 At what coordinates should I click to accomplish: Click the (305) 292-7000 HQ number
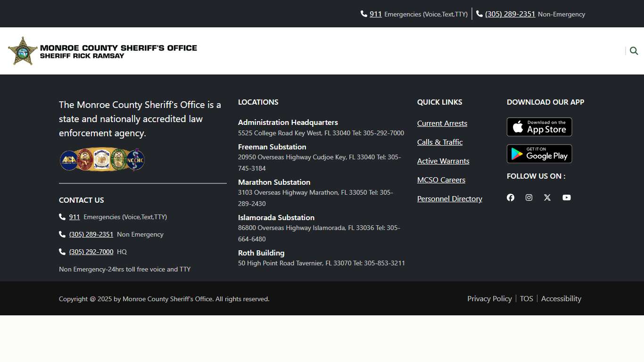[x=91, y=252]
